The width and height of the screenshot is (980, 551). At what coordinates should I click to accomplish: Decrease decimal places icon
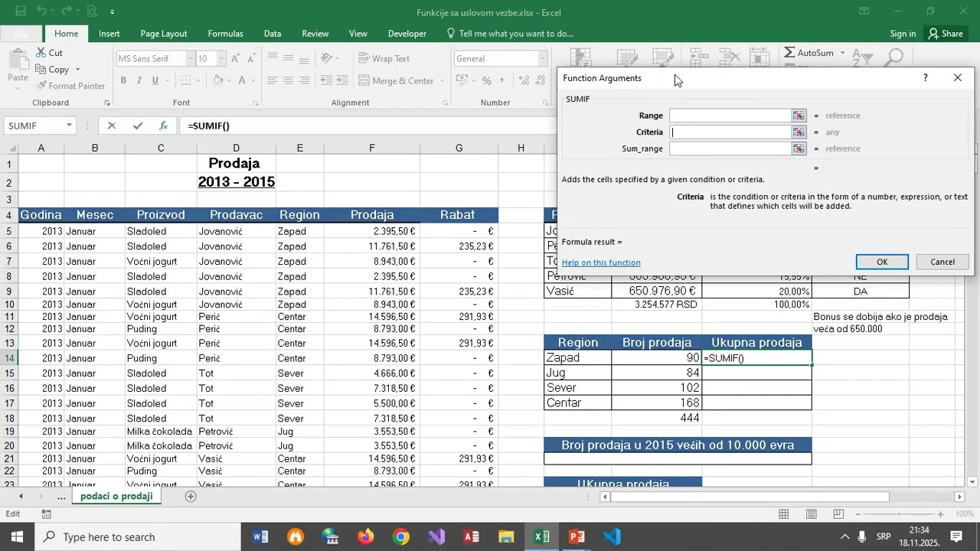click(540, 80)
